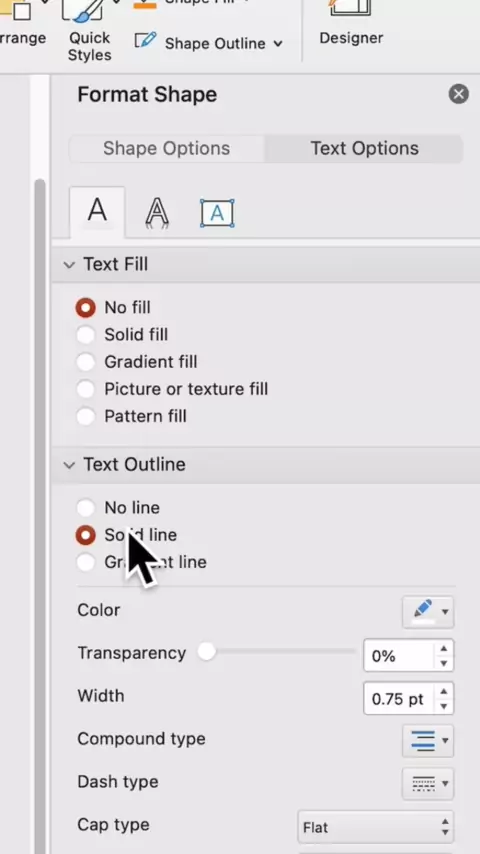Open the Text Effects icon tab
Screen dimensions: 480x854
click(x=157, y=213)
